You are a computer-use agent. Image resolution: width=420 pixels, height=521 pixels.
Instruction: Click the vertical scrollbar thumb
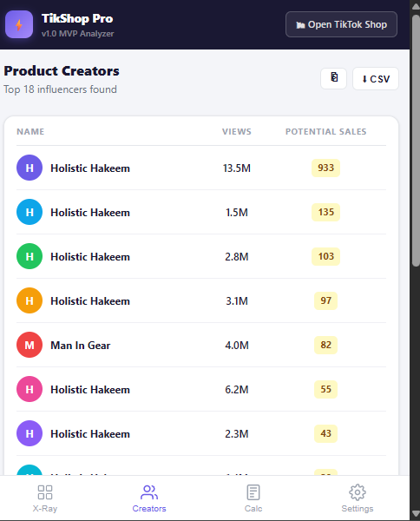point(416,140)
